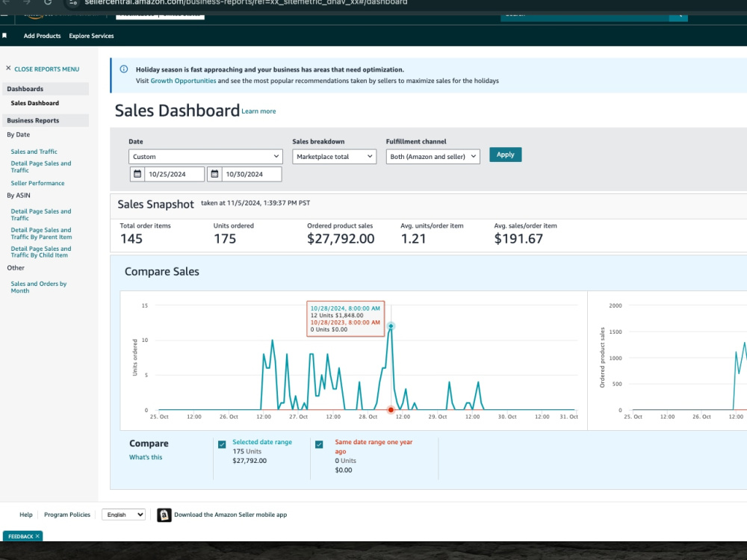Open Add Products in the top bar
Screen dimensions: 747x560
(x=43, y=36)
